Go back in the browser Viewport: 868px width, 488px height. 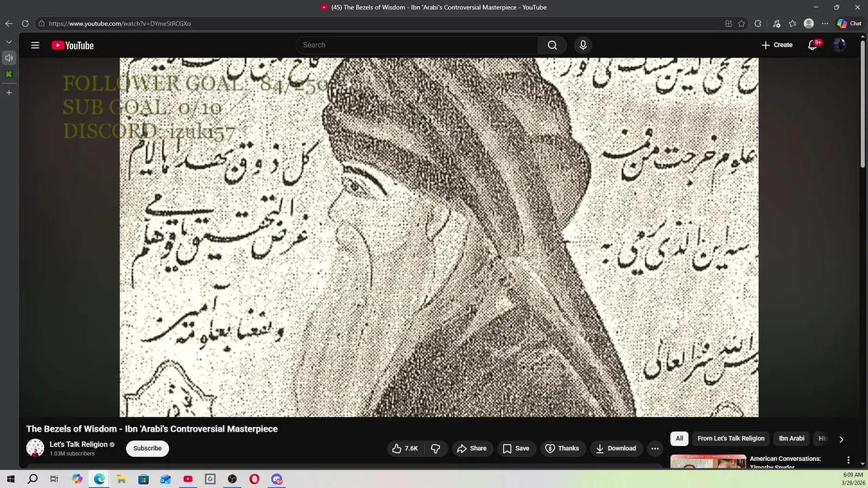coord(9,23)
